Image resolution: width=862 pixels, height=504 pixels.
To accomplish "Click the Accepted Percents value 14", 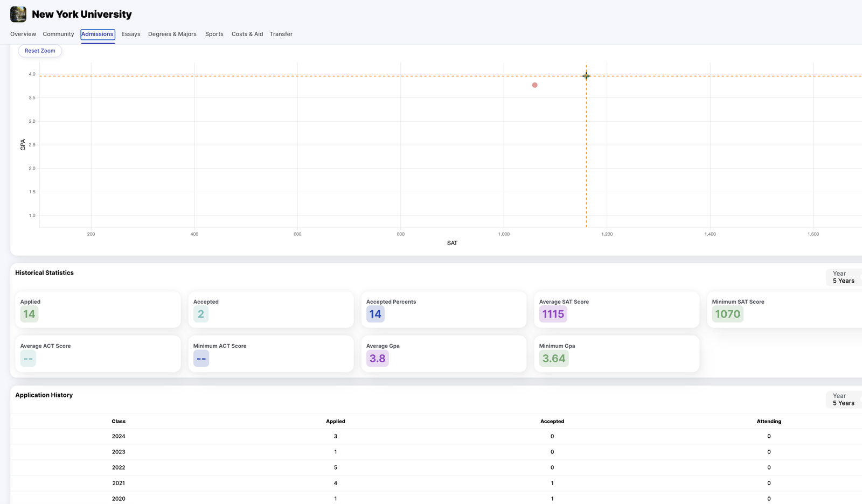I will (x=376, y=314).
